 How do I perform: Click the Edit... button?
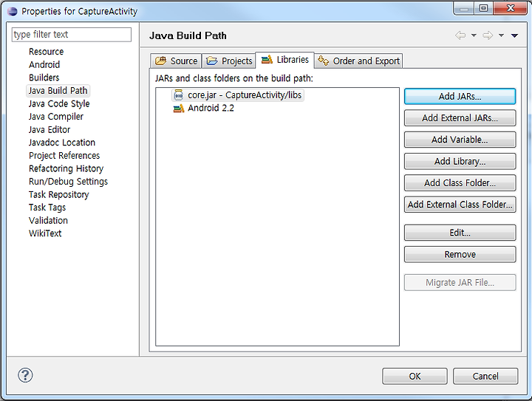460,233
